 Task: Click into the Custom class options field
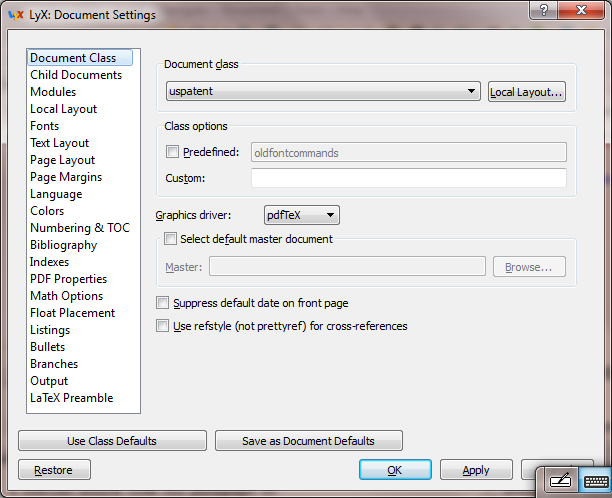click(x=408, y=178)
